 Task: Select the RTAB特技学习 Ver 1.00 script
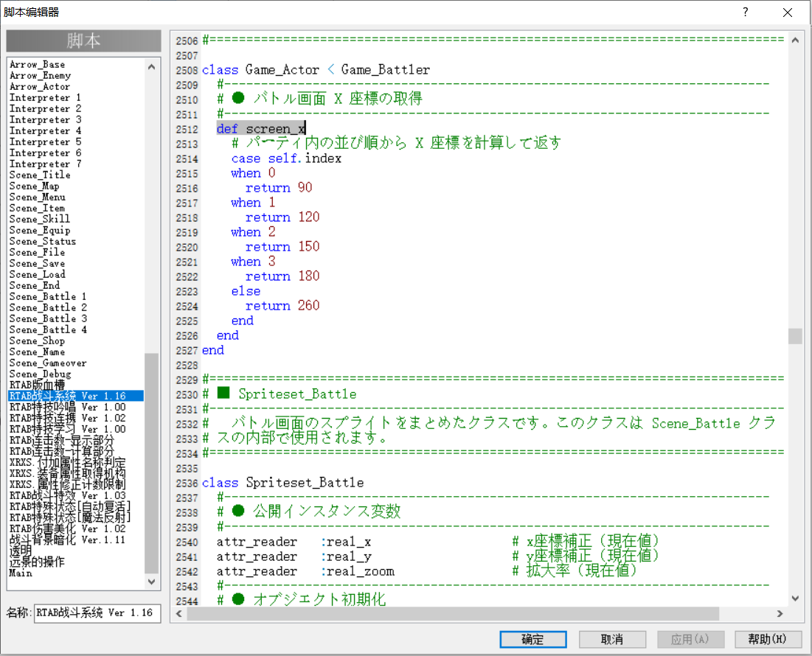tap(76, 430)
